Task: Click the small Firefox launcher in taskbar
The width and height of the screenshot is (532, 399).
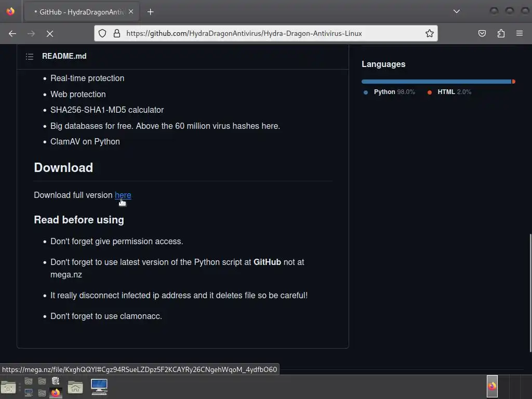Action: [x=55, y=393]
